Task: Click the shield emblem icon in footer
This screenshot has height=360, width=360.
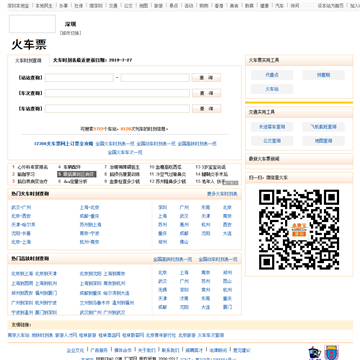Action: point(332,352)
